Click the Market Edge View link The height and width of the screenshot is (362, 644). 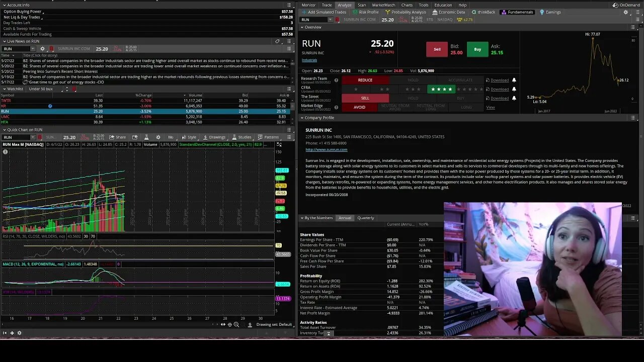tap(491, 107)
